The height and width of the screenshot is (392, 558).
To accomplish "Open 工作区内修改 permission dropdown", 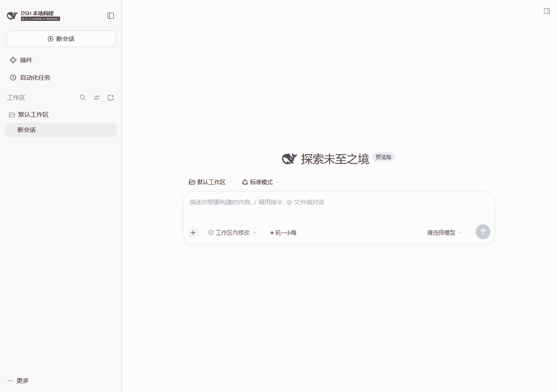I will click(x=232, y=233).
